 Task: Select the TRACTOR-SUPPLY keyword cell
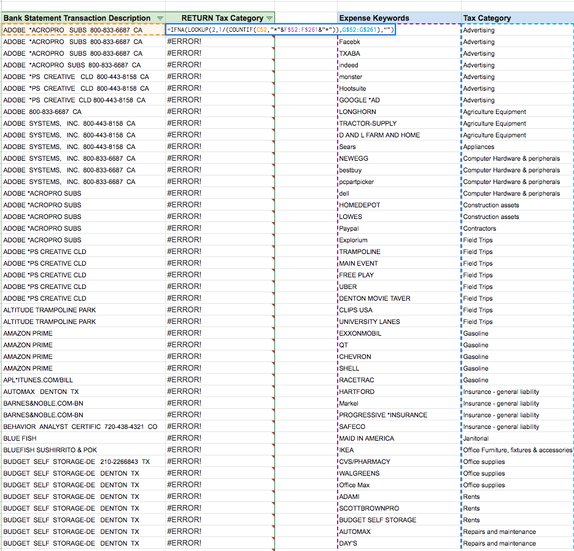(x=399, y=123)
